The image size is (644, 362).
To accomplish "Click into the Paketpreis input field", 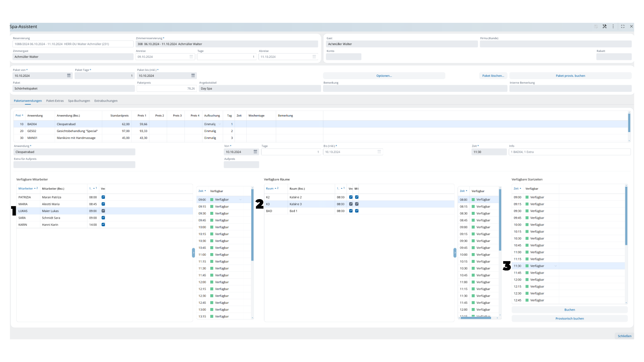I will [x=166, y=88].
